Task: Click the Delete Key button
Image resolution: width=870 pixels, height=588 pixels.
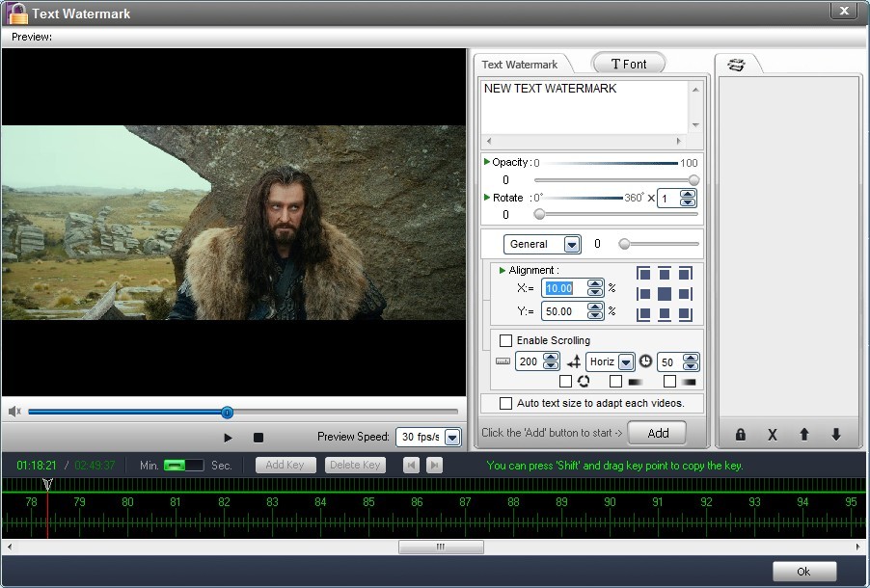Action: (x=355, y=465)
